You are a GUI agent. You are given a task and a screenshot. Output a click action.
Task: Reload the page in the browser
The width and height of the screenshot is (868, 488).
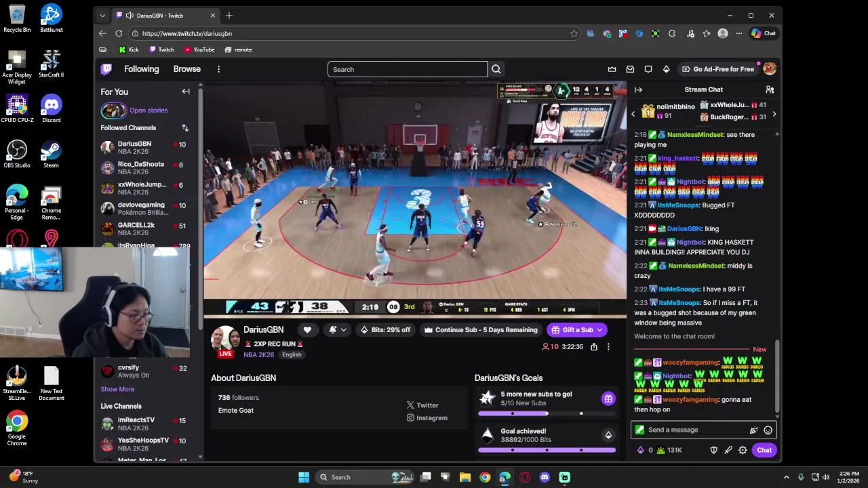[119, 33]
